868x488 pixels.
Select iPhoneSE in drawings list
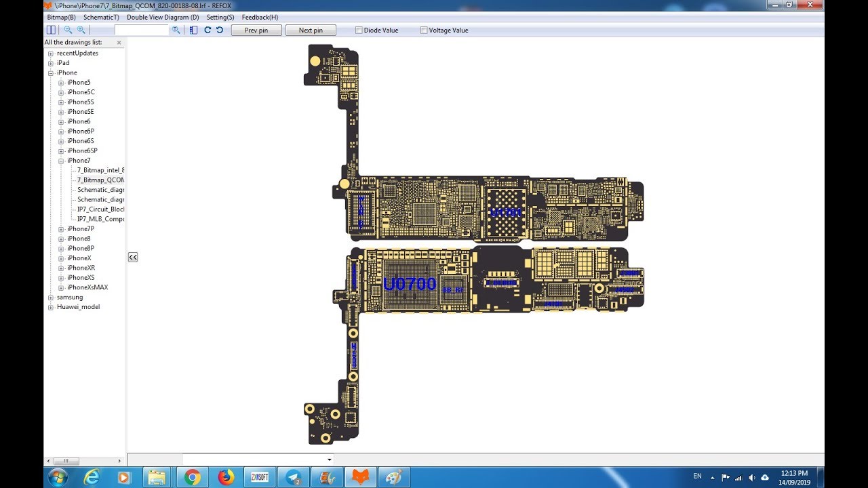[x=80, y=112]
